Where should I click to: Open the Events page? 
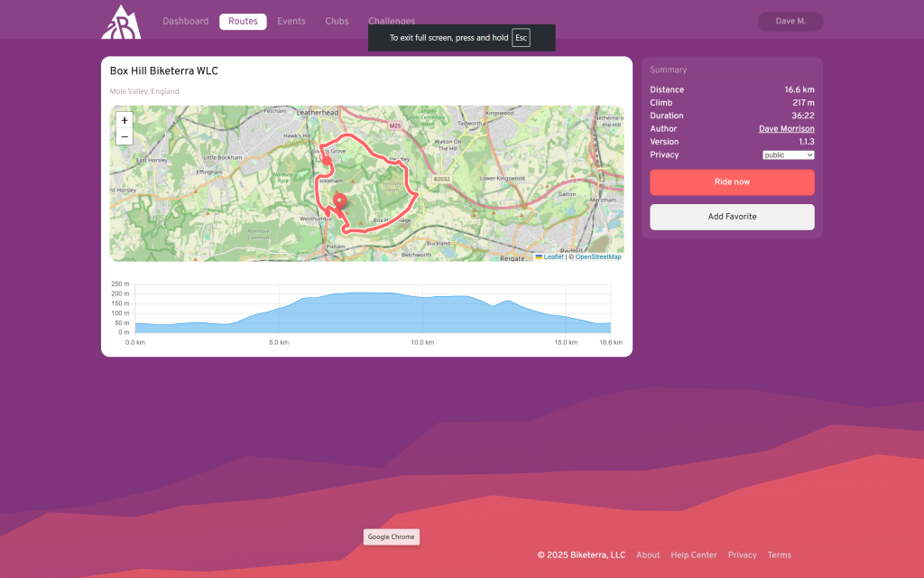[x=291, y=22]
